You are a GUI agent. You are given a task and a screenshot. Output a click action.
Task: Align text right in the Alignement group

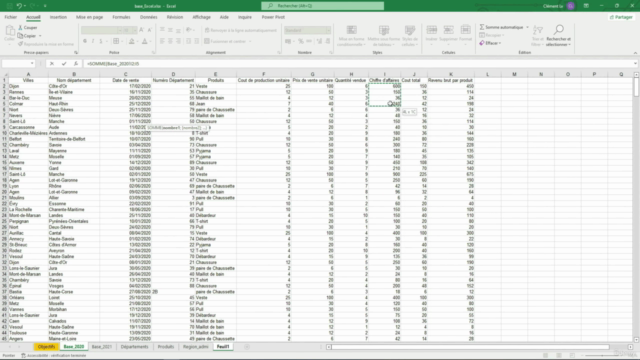[x=178, y=41]
